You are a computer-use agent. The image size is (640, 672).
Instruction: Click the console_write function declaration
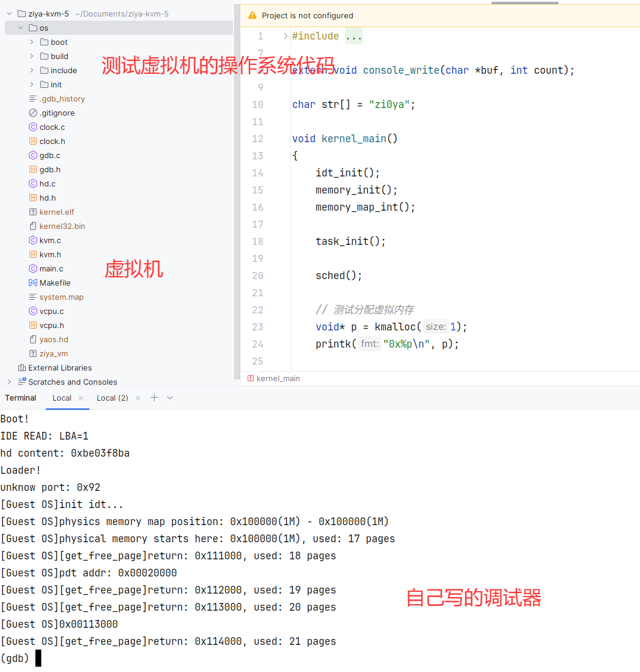401,70
